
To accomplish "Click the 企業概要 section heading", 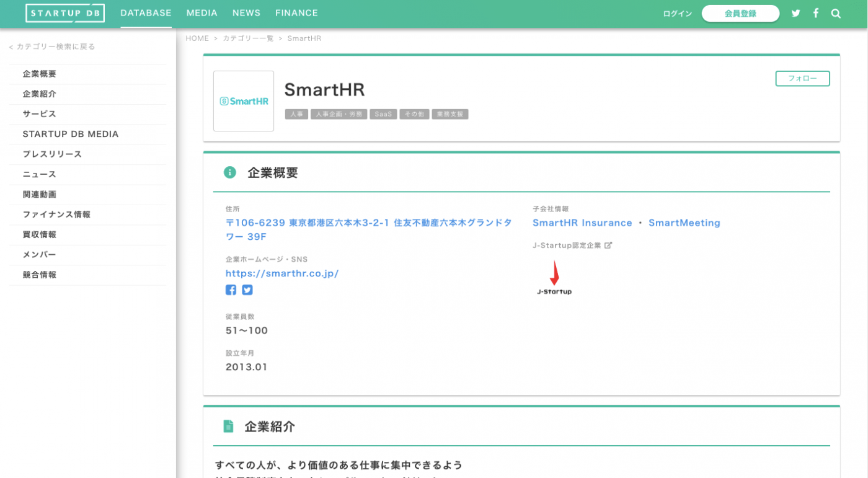I will (273, 173).
